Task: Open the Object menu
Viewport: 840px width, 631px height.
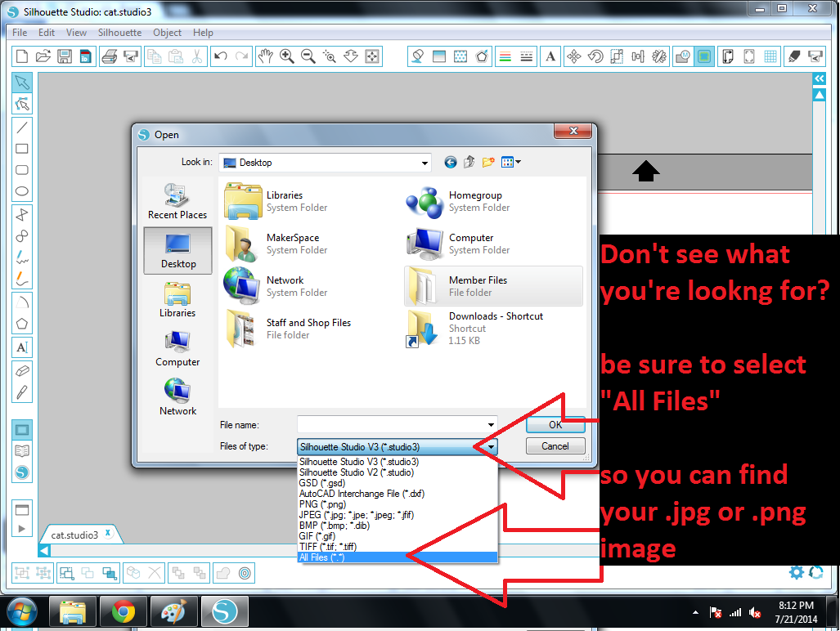Action: pos(167,33)
